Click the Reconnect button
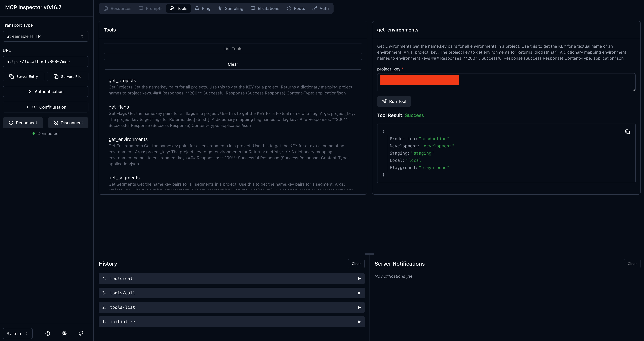This screenshot has height=341, width=644. 23,123
